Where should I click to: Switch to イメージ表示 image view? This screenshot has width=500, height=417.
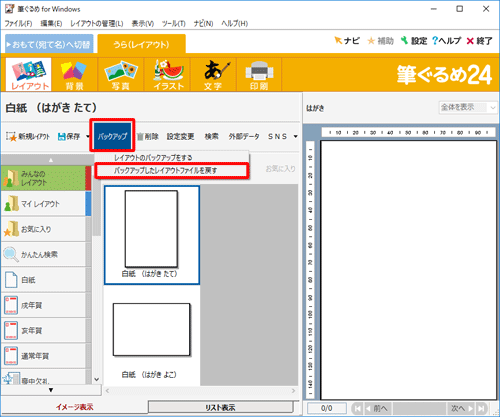[74, 407]
